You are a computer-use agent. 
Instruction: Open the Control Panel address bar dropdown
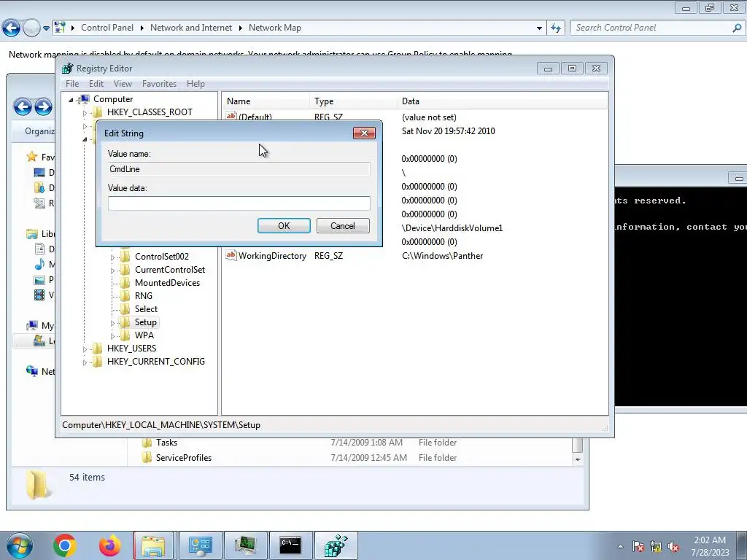pyautogui.click(x=539, y=28)
